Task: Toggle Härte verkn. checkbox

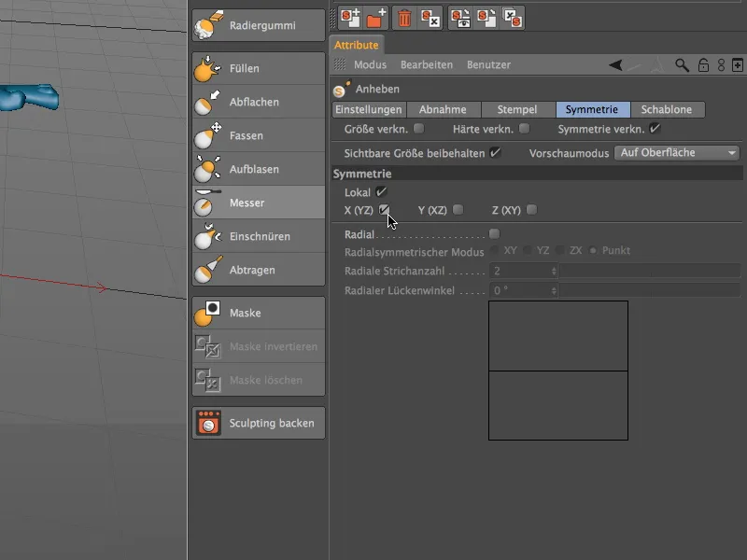Action: [524, 128]
